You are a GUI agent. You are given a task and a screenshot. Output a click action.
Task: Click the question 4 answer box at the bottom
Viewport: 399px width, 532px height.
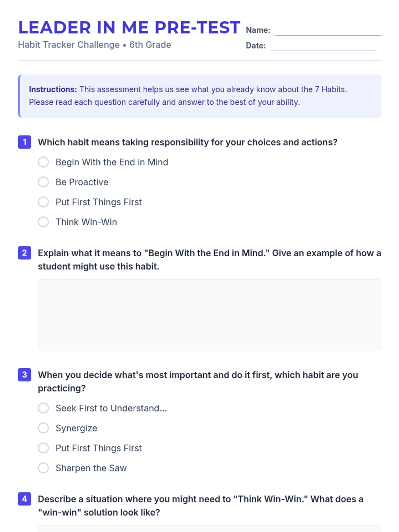click(x=209, y=529)
